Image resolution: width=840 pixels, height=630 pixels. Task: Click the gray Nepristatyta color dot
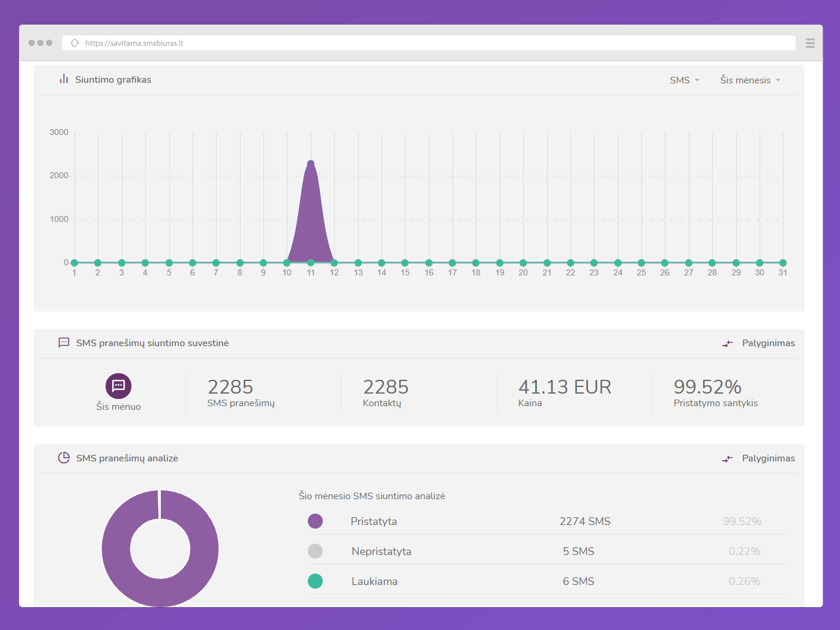(315, 551)
